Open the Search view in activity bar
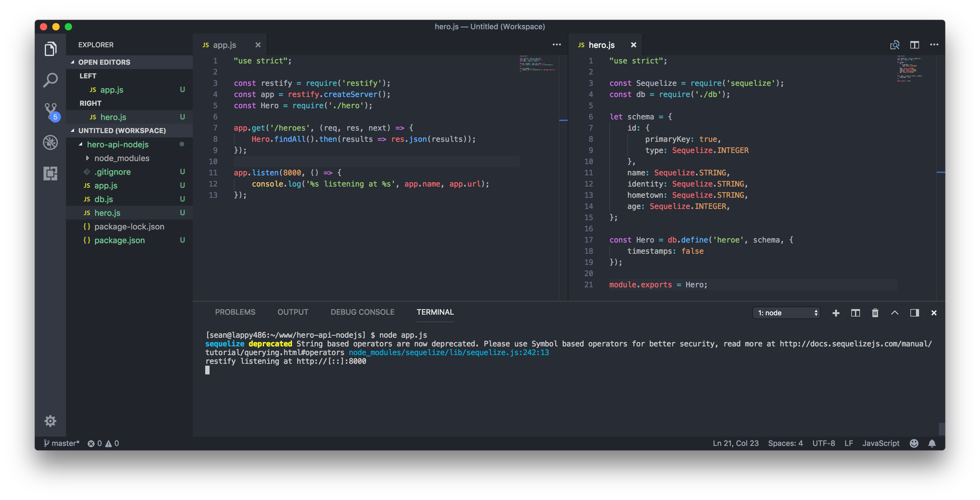The height and width of the screenshot is (500, 980). pos(50,80)
